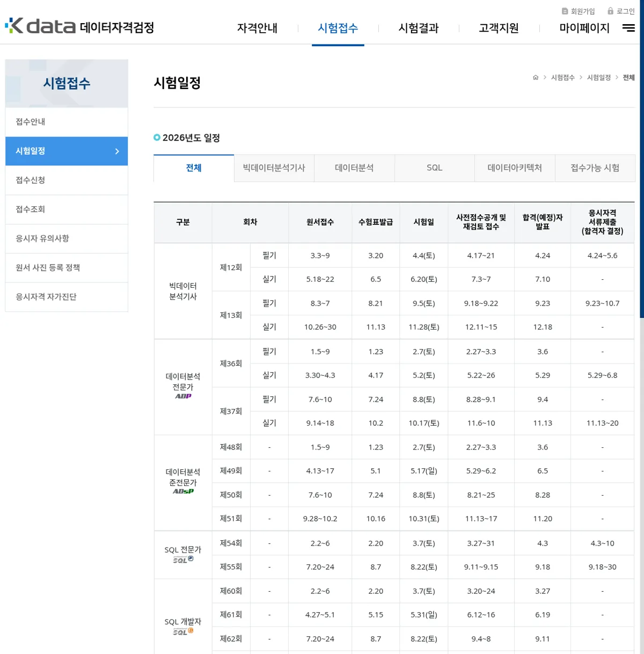Open the 마이페이지 menu
644x654 pixels.
pyautogui.click(x=584, y=28)
